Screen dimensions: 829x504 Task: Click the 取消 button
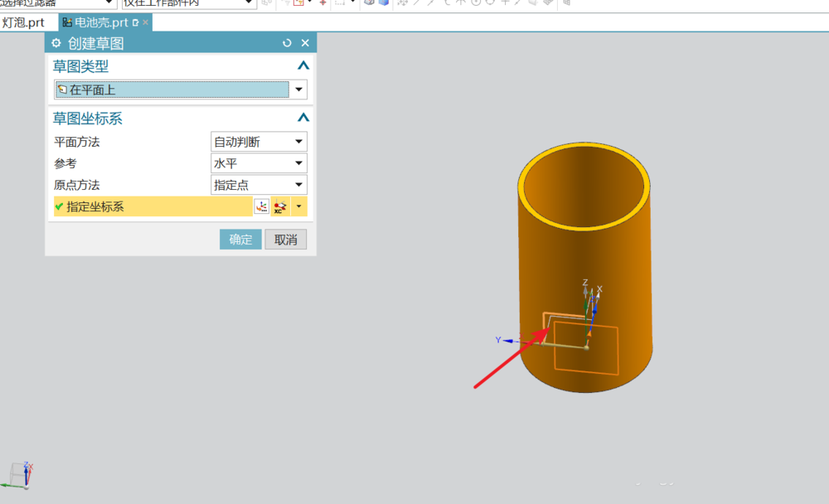(x=286, y=240)
